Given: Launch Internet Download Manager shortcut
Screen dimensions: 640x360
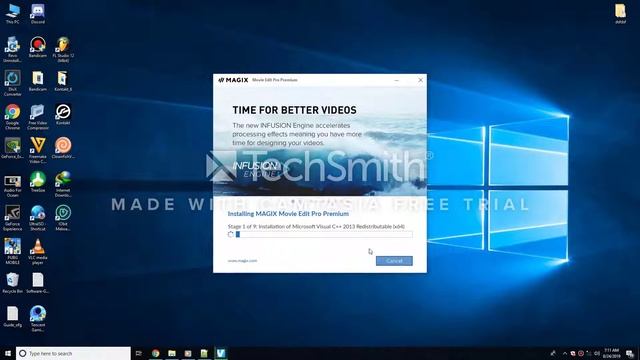Looking at the screenshot, I should [63, 184].
